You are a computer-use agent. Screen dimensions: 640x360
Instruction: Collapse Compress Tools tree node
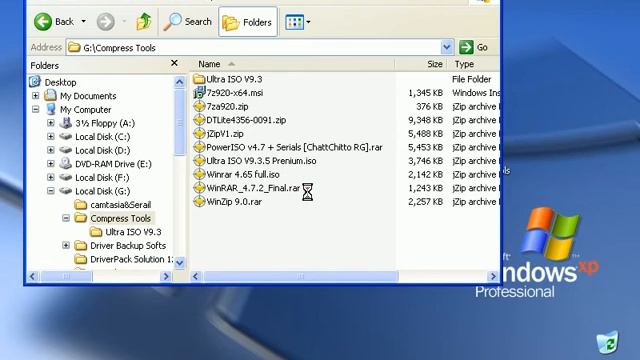[x=66, y=218]
